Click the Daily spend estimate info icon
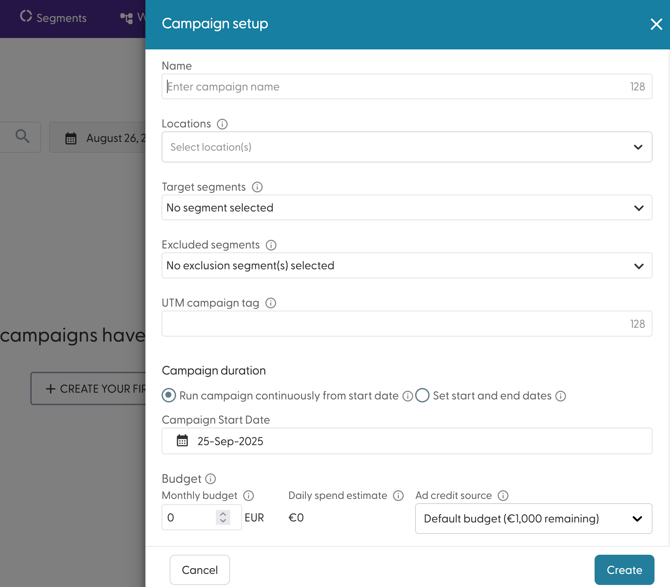Viewport: 670px width, 587px height. pyautogui.click(x=398, y=496)
